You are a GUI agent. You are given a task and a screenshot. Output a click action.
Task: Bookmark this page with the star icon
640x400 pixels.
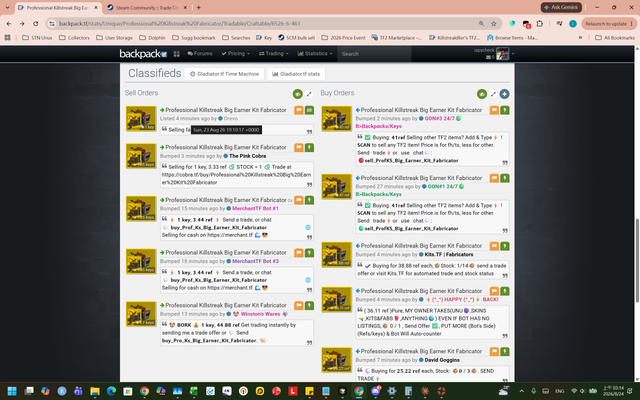pyautogui.click(x=493, y=24)
